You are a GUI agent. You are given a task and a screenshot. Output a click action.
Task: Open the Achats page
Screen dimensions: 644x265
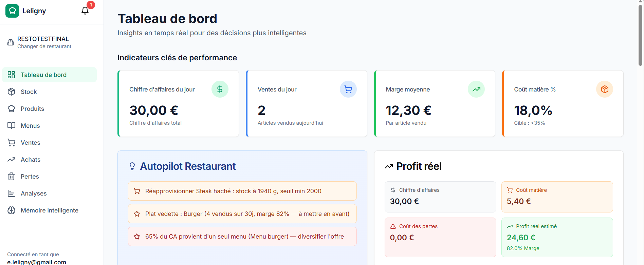pyautogui.click(x=30, y=160)
